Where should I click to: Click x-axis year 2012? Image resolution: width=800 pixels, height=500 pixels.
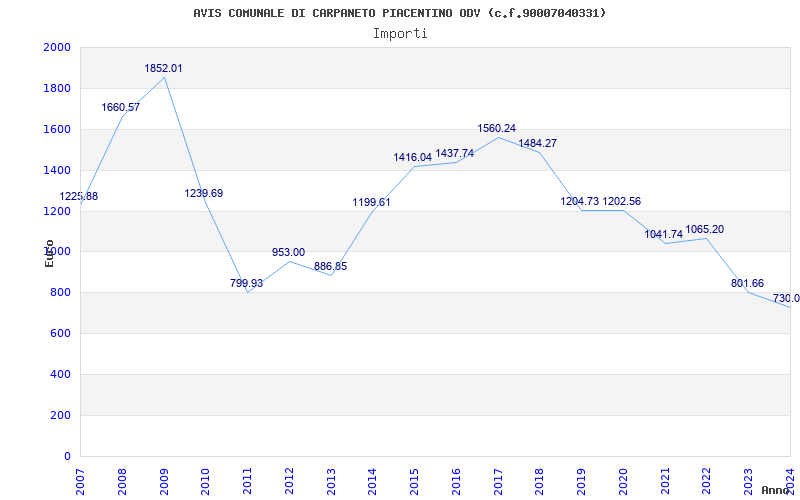[289, 481]
